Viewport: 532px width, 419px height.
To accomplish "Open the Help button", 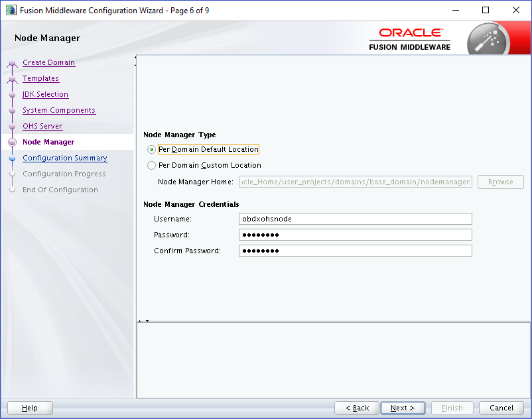I will tap(30, 408).
